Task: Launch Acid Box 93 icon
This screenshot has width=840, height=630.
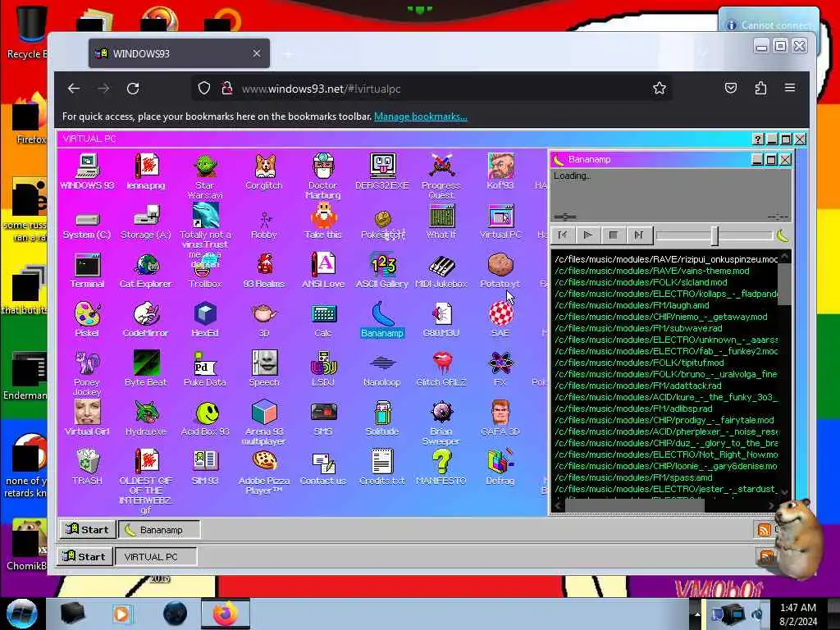Action: [205, 418]
